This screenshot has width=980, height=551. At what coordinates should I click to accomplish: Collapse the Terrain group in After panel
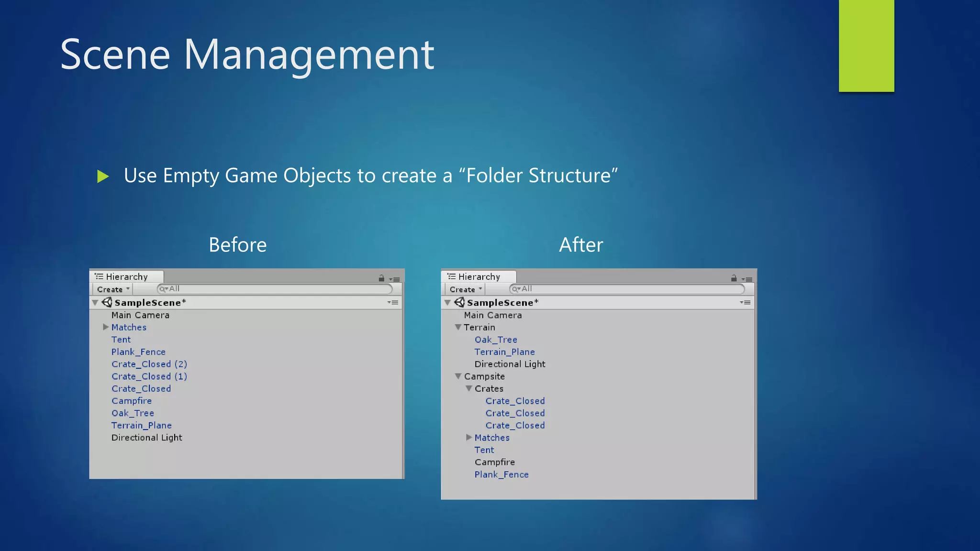point(458,327)
